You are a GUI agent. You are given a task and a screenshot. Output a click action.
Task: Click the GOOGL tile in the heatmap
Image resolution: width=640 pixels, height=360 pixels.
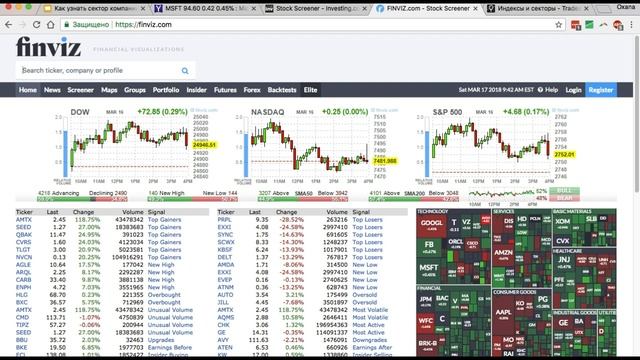click(x=431, y=225)
